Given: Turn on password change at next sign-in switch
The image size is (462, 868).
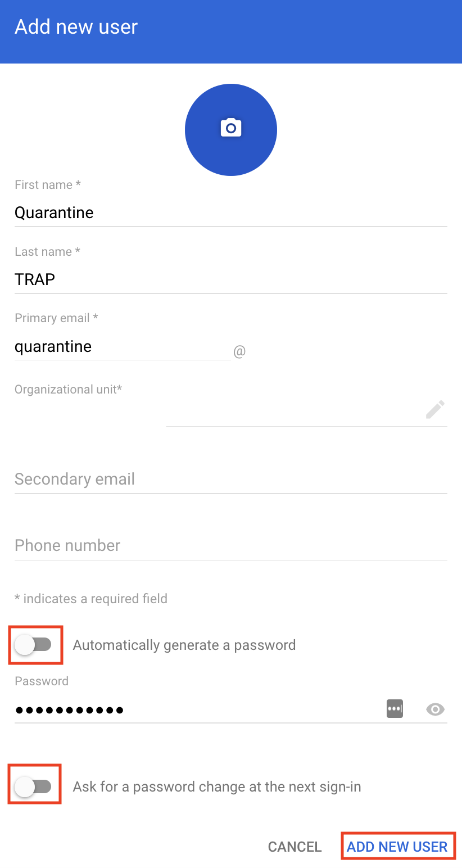Looking at the screenshot, I should 34,786.
